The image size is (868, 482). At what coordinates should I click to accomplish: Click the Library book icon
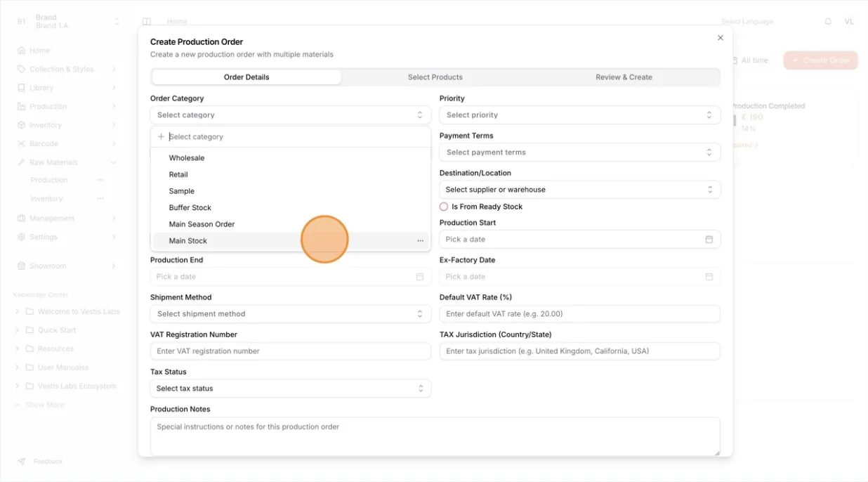(x=21, y=88)
